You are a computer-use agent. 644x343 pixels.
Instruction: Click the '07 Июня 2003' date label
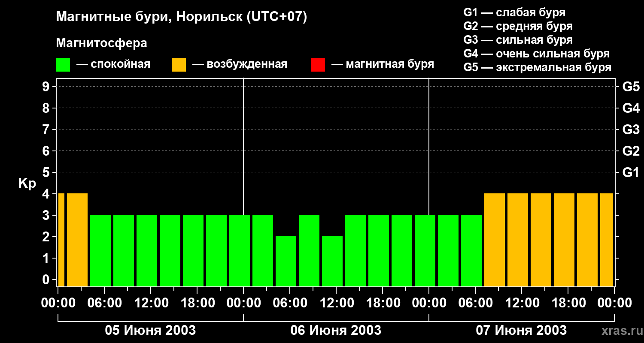(x=521, y=331)
